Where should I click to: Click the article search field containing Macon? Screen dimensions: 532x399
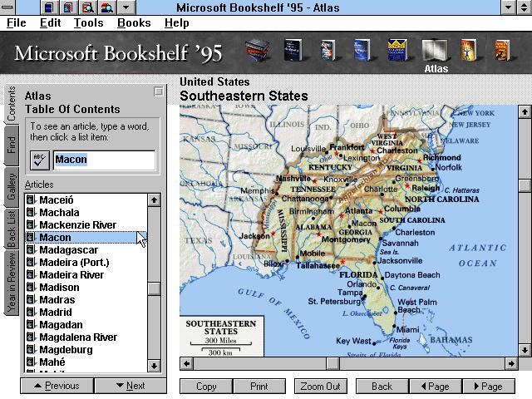(104, 160)
